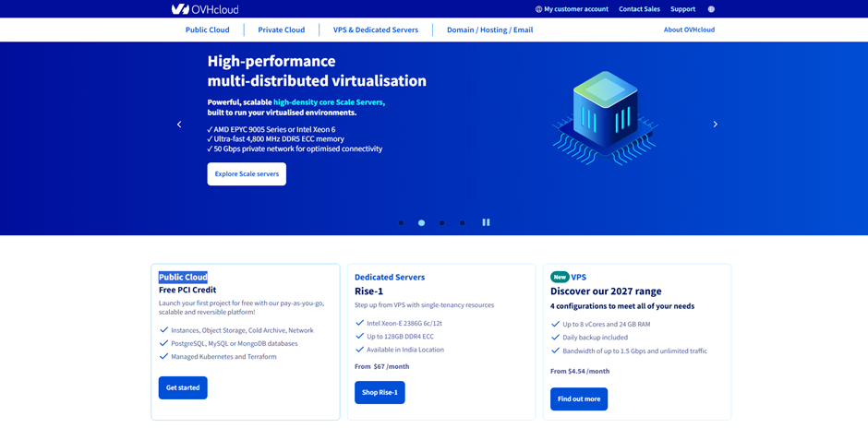Click the globe language selector icon
This screenshot has height=428, width=868.
click(711, 9)
